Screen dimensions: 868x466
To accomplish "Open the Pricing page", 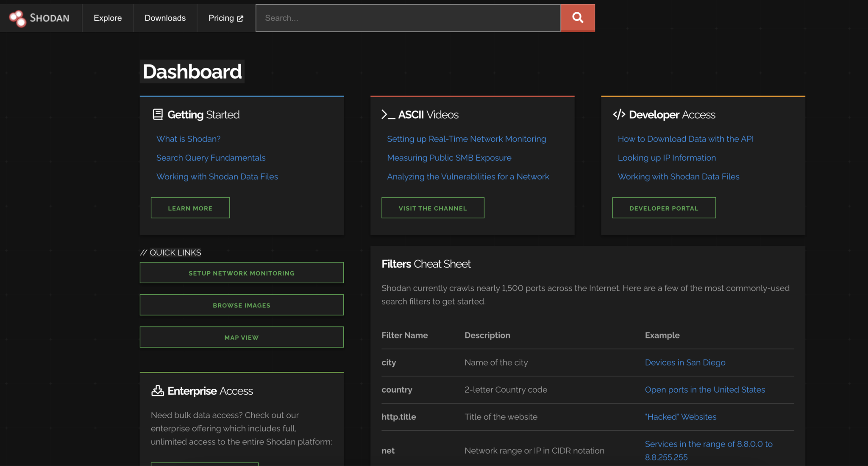I will 221,18.
